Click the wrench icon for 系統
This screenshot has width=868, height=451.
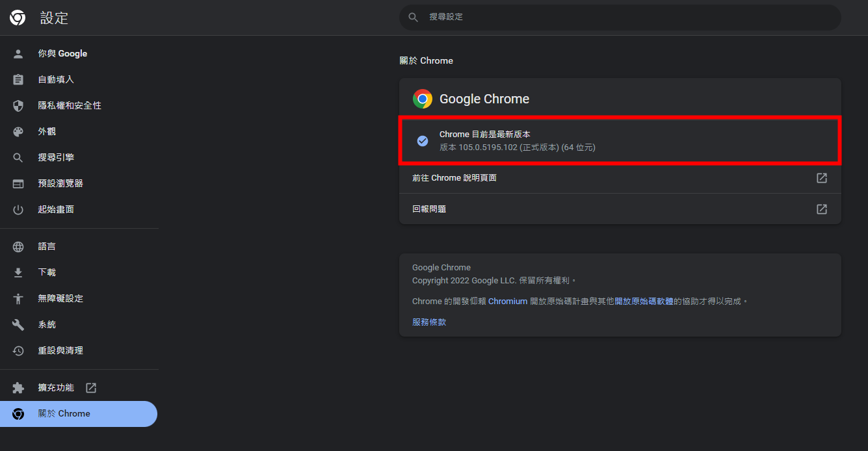pos(18,325)
